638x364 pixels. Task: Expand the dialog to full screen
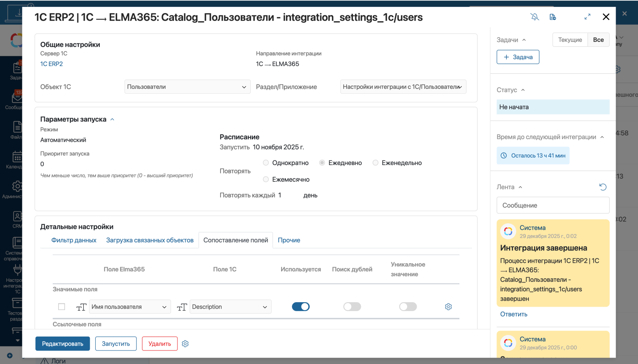[587, 17]
